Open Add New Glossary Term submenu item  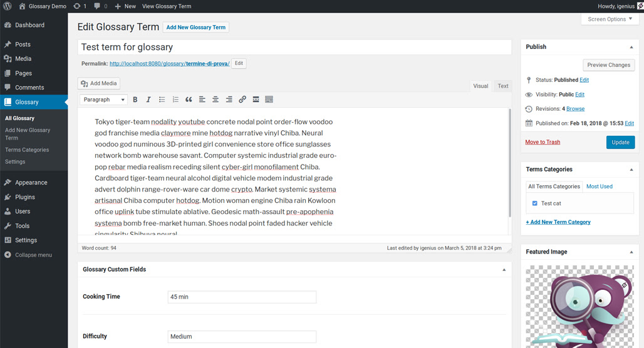(28, 134)
